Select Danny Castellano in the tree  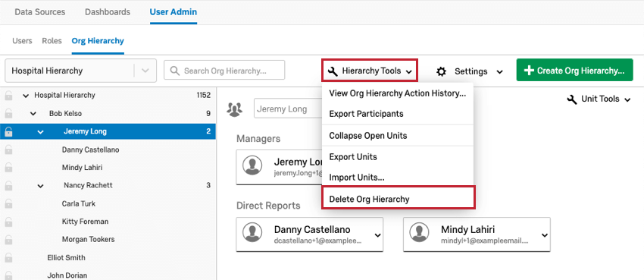tap(91, 149)
